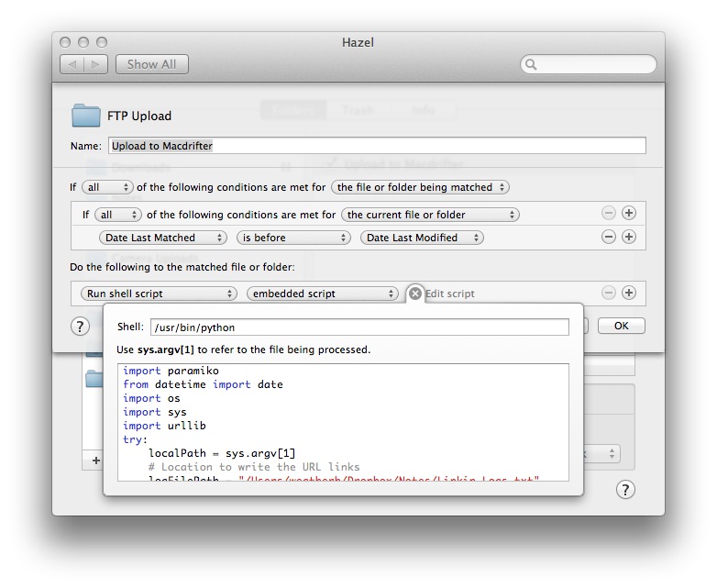Viewport: 717px width, 588px height.
Task: Open 'the file or folder being matched' dropdown
Action: 420,187
